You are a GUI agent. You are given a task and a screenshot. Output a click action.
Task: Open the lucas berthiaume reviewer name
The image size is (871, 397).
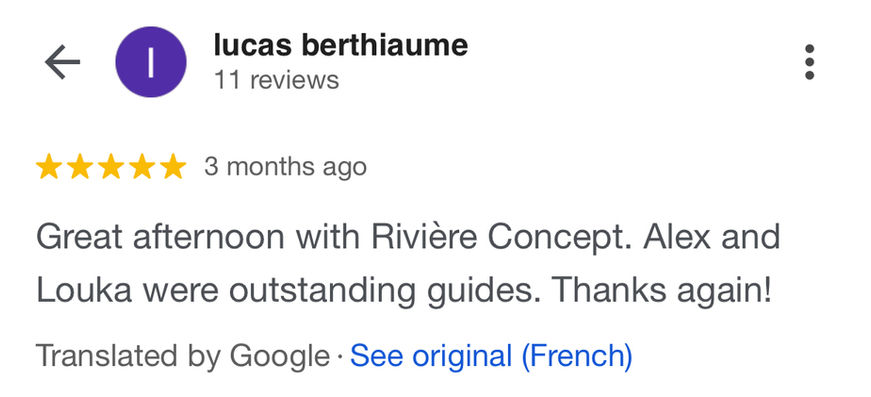click(x=341, y=45)
